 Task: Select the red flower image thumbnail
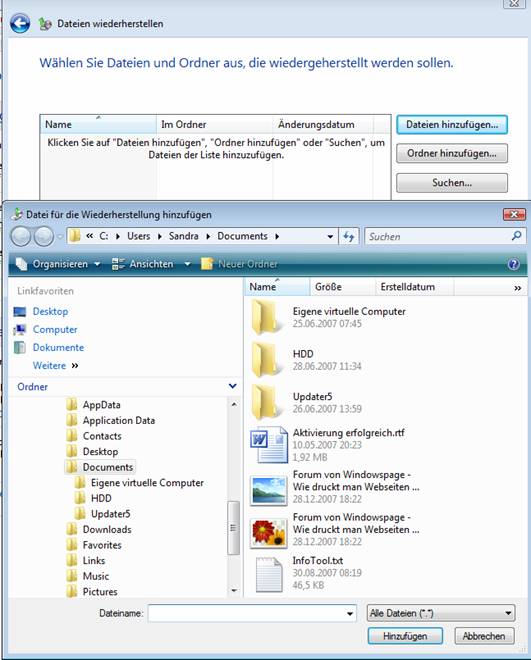click(x=268, y=533)
